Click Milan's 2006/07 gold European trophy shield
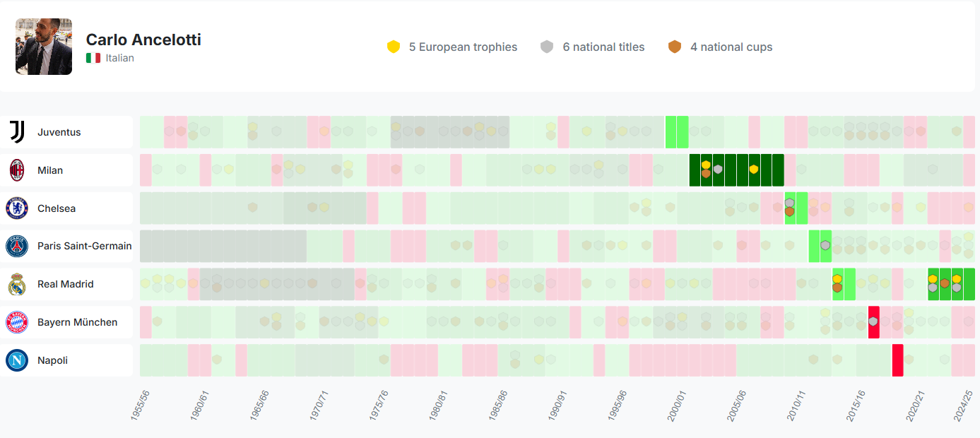980x438 pixels. coord(754,170)
